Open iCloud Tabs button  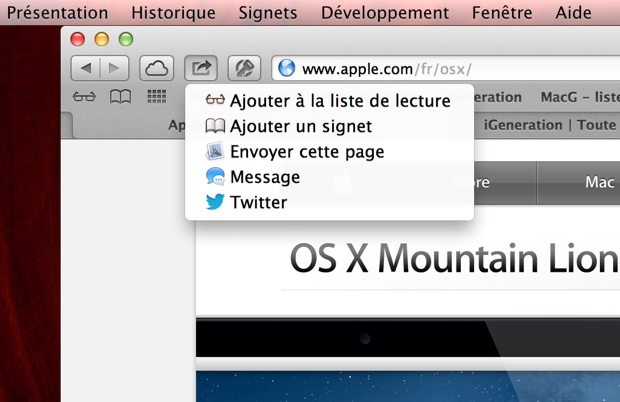(x=157, y=68)
